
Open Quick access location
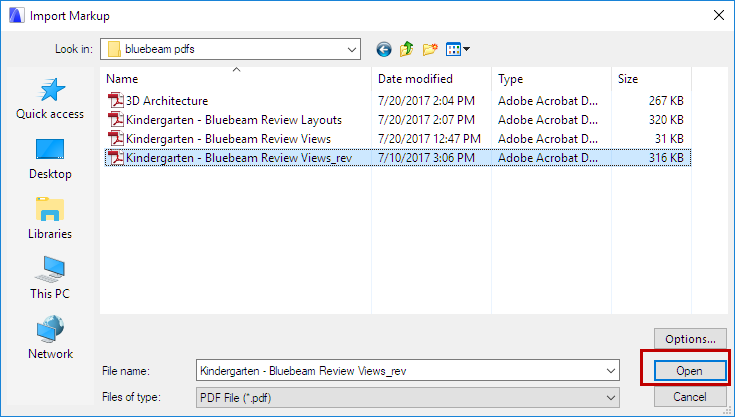pyautogui.click(x=50, y=99)
